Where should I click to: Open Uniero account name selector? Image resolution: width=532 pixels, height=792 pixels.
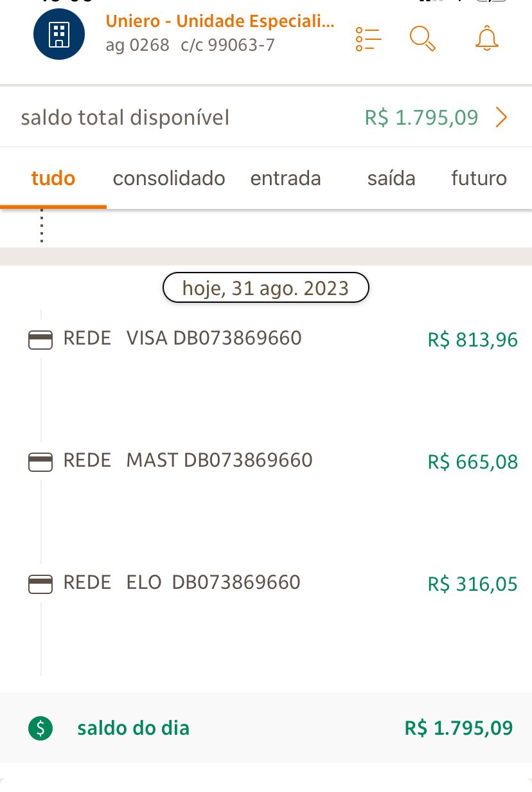point(220,21)
